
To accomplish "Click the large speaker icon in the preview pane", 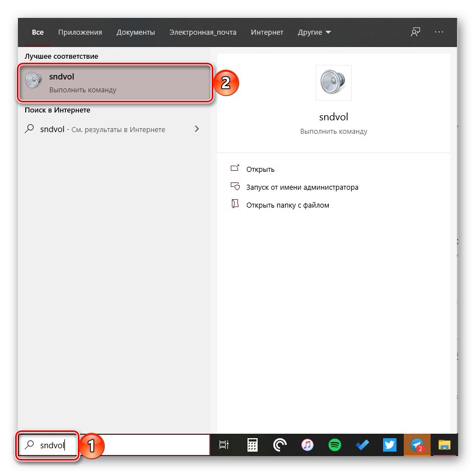I will point(333,82).
